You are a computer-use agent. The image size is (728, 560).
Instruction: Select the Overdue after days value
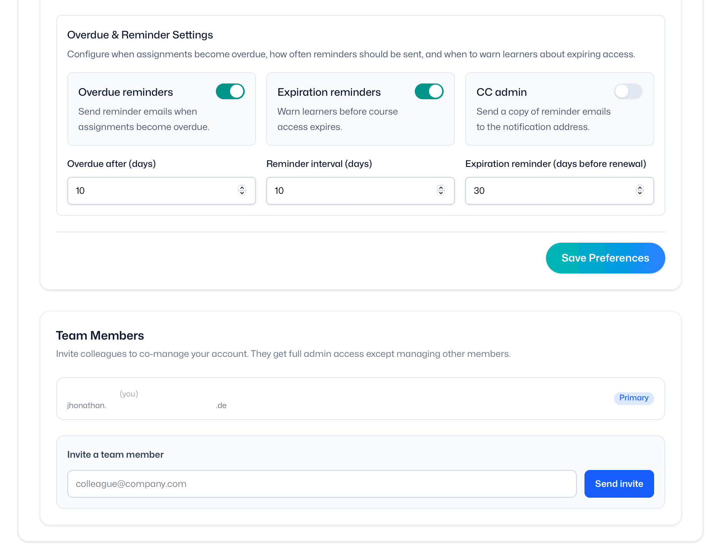(x=154, y=191)
